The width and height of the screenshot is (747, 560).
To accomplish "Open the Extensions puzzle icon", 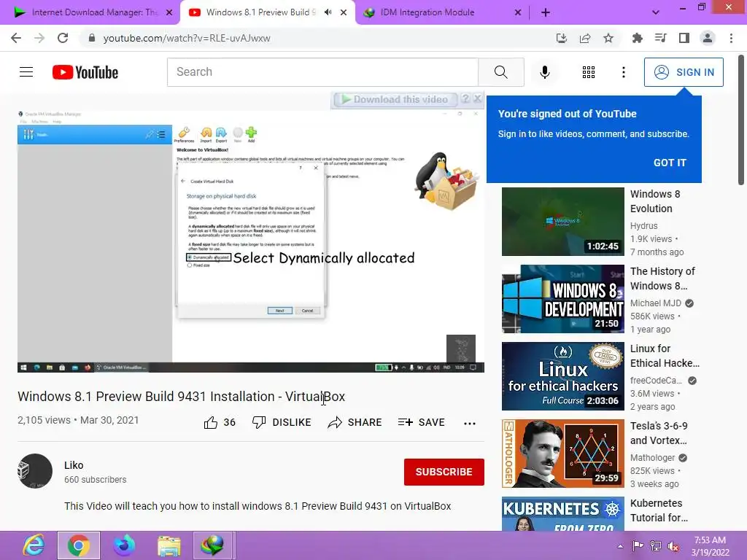I will 637,38.
